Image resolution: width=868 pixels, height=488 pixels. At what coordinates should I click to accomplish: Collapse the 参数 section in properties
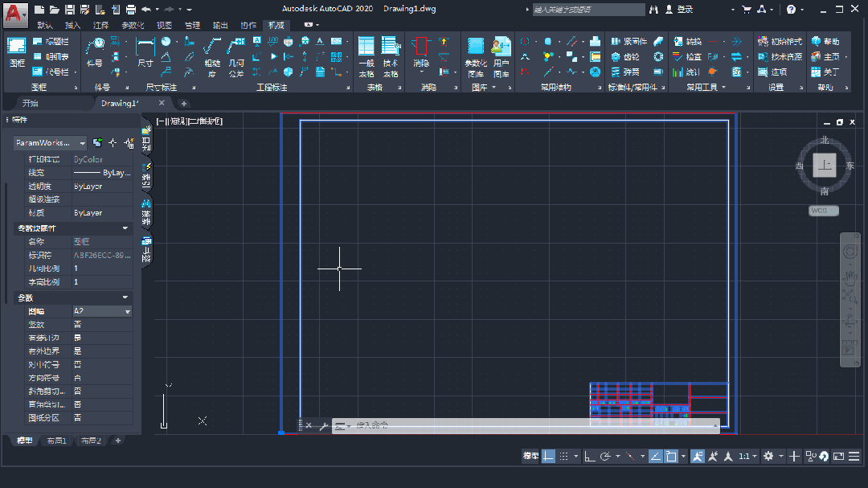point(125,297)
